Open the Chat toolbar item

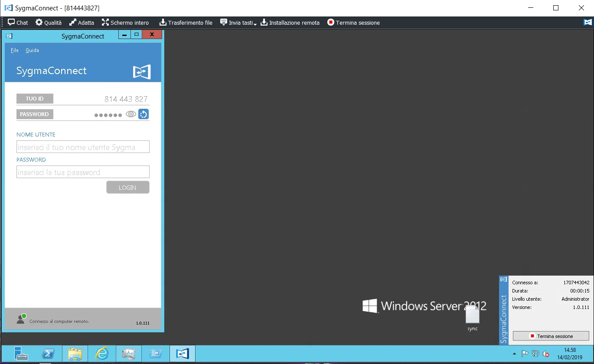[18, 23]
